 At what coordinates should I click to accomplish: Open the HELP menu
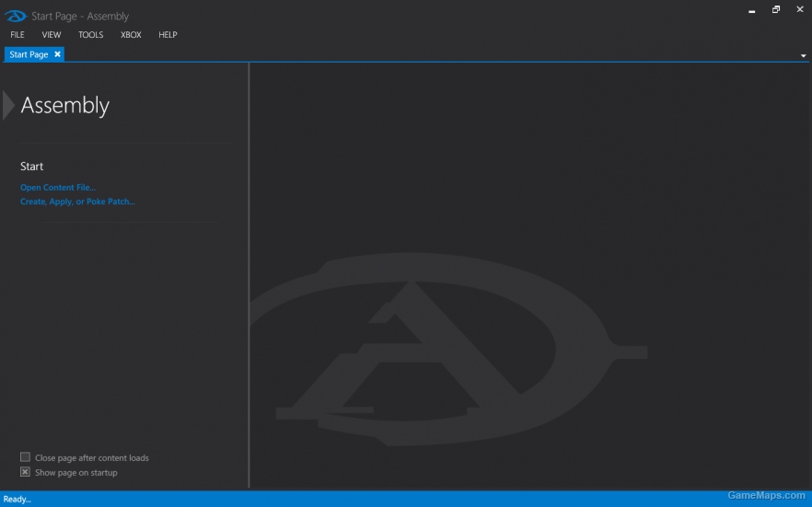click(x=168, y=35)
